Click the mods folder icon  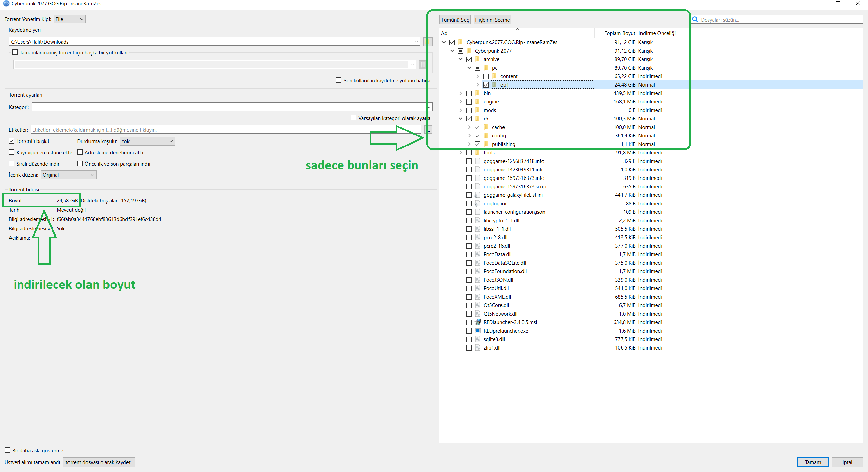tap(477, 110)
